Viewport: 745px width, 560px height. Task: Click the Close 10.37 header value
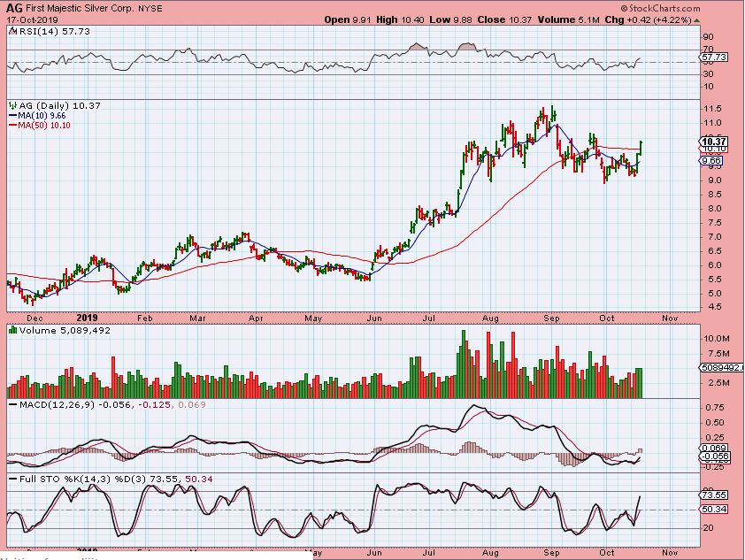[505, 20]
